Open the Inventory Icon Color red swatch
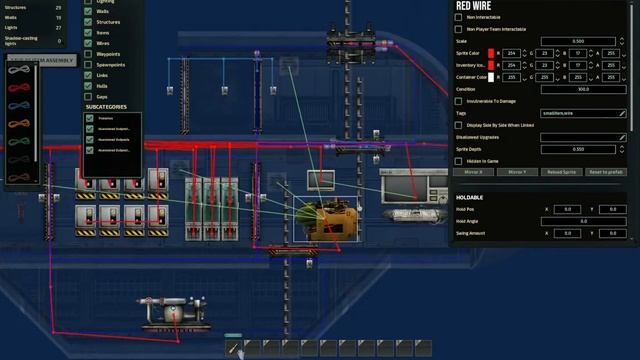Image resolution: width=640 pixels, height=360 pixels. 491,65
